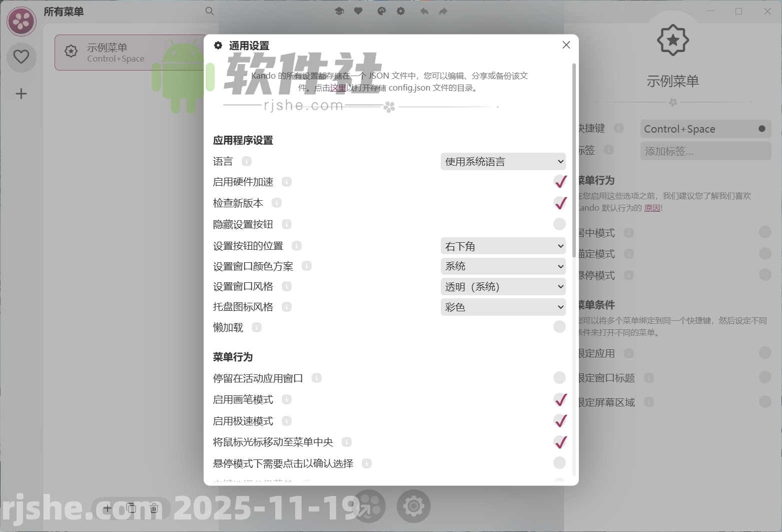
Task: Duplicate the menu with the copy icon
Action: (131, 508)
